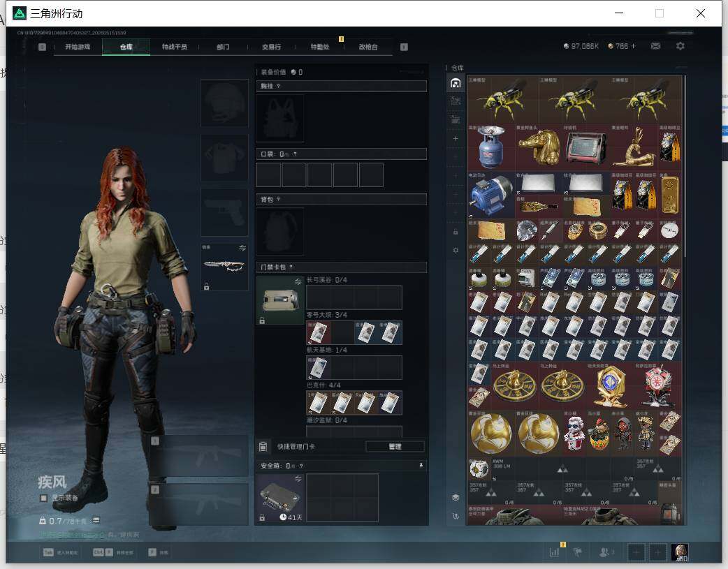Select the red gear emblem trophy item
The width and height of the screenshot is (728, 569).
657,385
